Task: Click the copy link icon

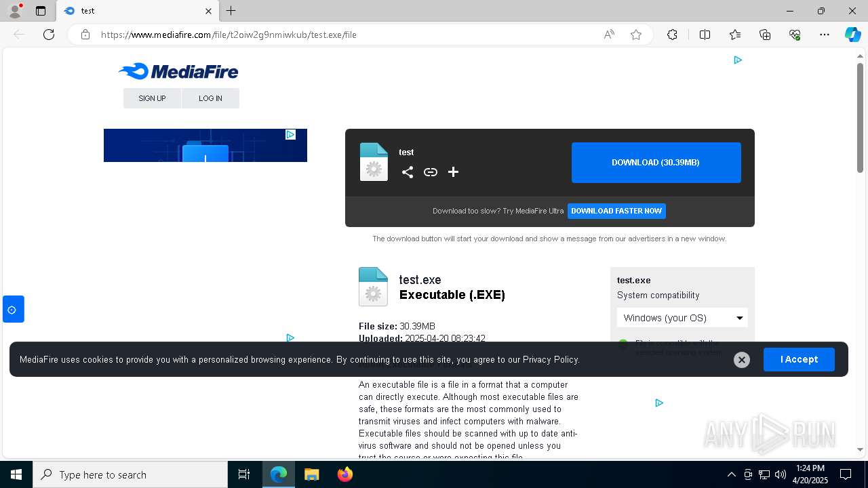Action: pos(431,172)
